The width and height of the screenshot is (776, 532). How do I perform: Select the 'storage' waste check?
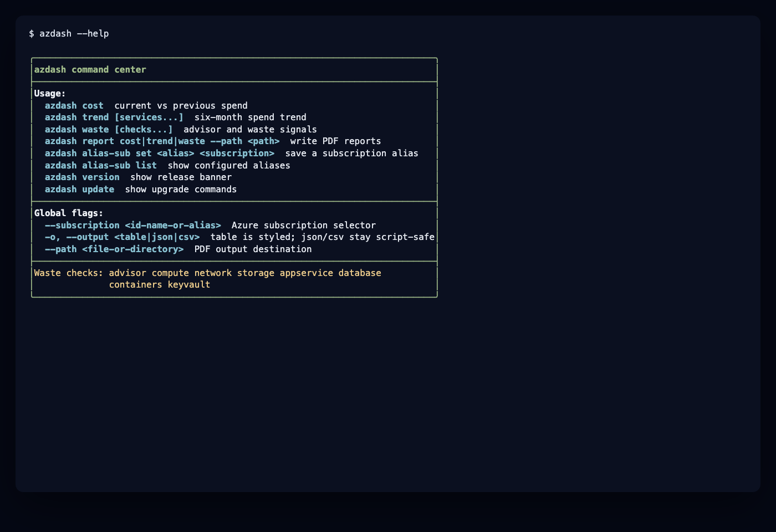coord(256,273)
